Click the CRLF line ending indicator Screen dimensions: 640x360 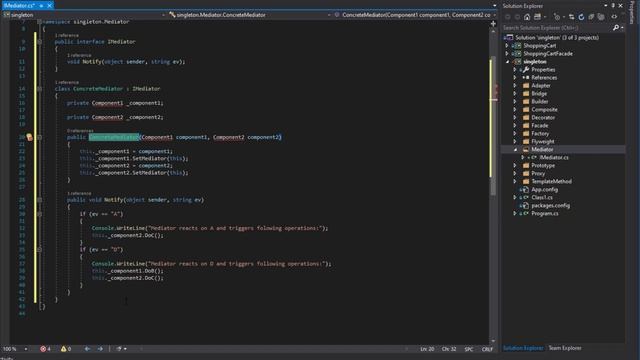[x=487, y=349]
